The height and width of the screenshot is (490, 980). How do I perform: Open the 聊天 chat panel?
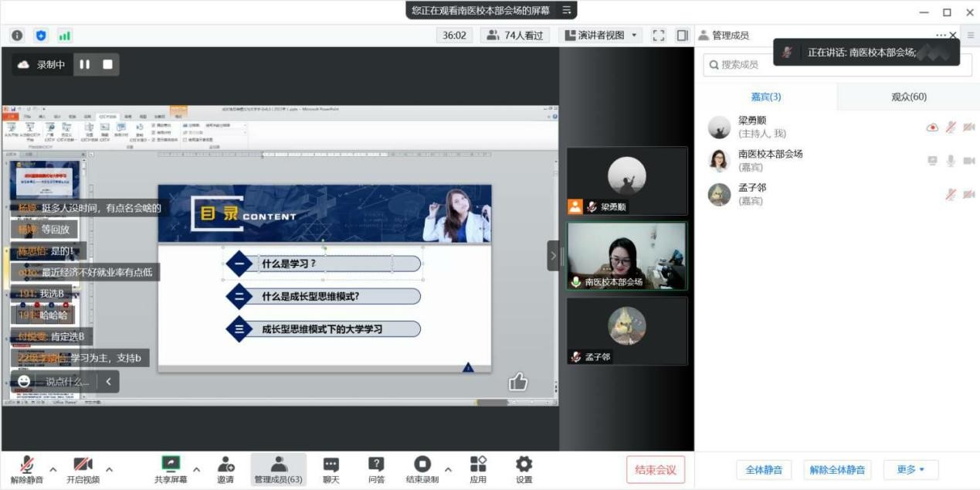tap(331, 468)
